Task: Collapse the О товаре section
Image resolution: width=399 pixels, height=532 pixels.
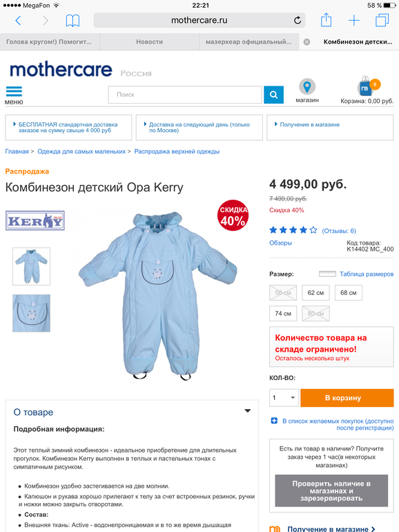Action: coord(248,411)
